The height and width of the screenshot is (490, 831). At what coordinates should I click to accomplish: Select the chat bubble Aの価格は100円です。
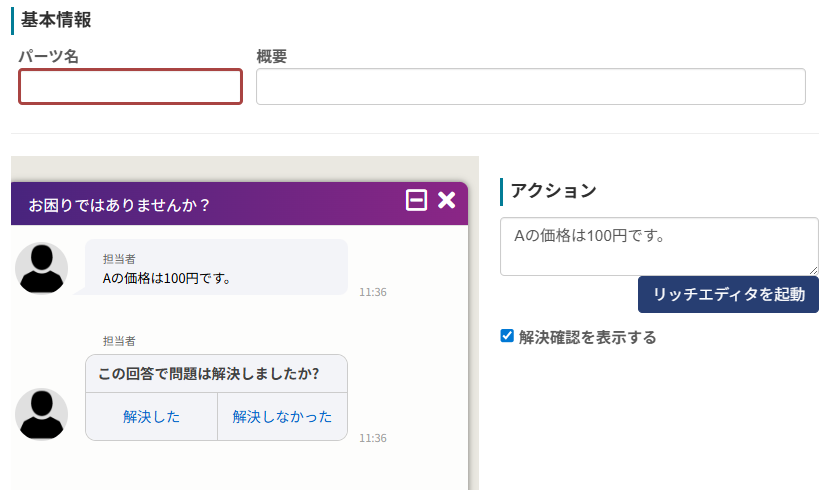pos(215,268)
